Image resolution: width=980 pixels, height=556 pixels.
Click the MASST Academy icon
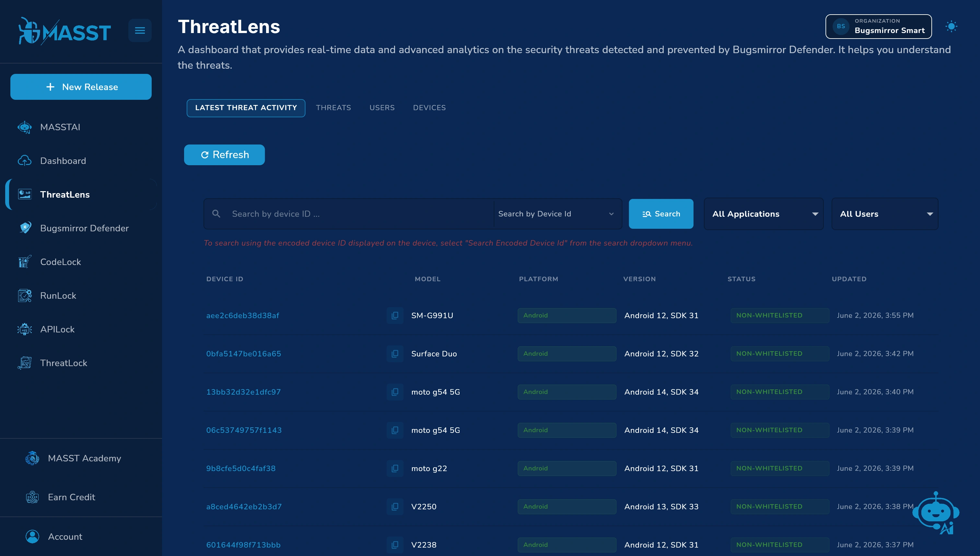pyautogui.click(x=32, y=458)
